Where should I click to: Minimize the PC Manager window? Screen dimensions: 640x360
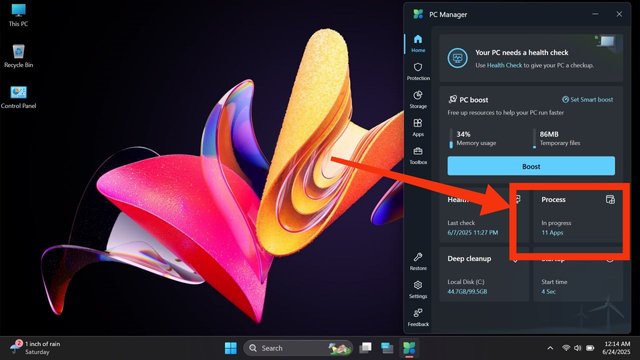click(x=595, y=14)
